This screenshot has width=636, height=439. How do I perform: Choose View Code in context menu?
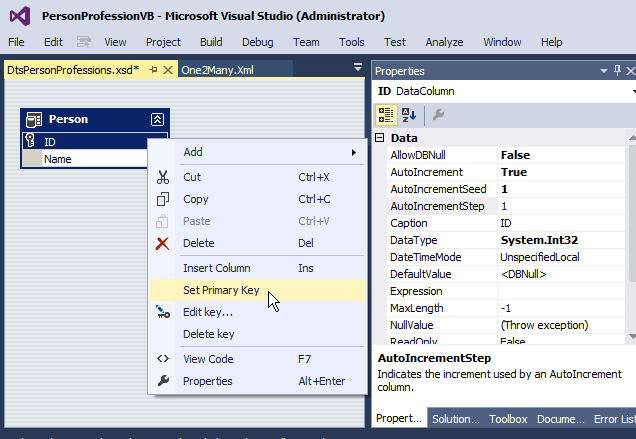pos(258,359)
